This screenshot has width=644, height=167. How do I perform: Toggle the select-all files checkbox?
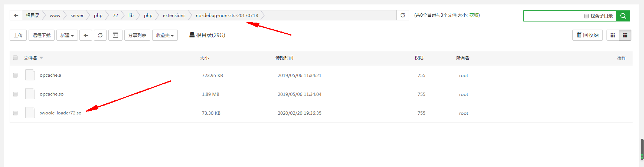pyautogui.click(x=15, y=58)
